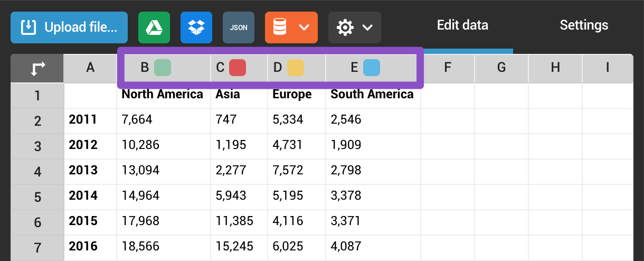Click cell with value 11,385
Screen dimensions: 644x261
pyautogui.click(x=239, y=223)
